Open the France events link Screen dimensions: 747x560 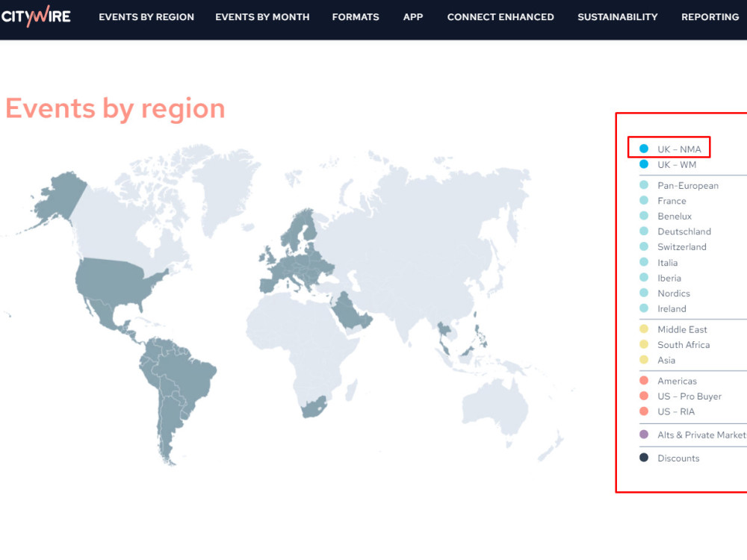click(x=672, y=201)
